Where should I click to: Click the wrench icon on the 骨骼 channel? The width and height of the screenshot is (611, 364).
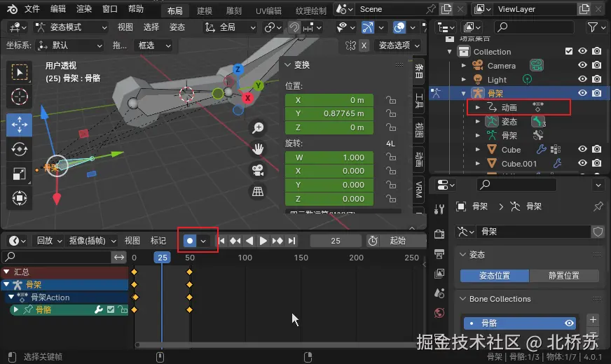pos(99,309)
